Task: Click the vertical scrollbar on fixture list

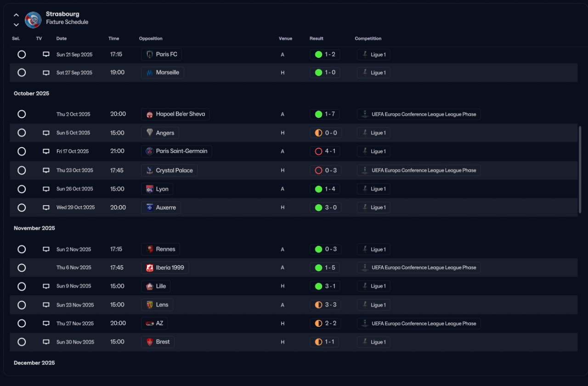Action: [580, 170]
